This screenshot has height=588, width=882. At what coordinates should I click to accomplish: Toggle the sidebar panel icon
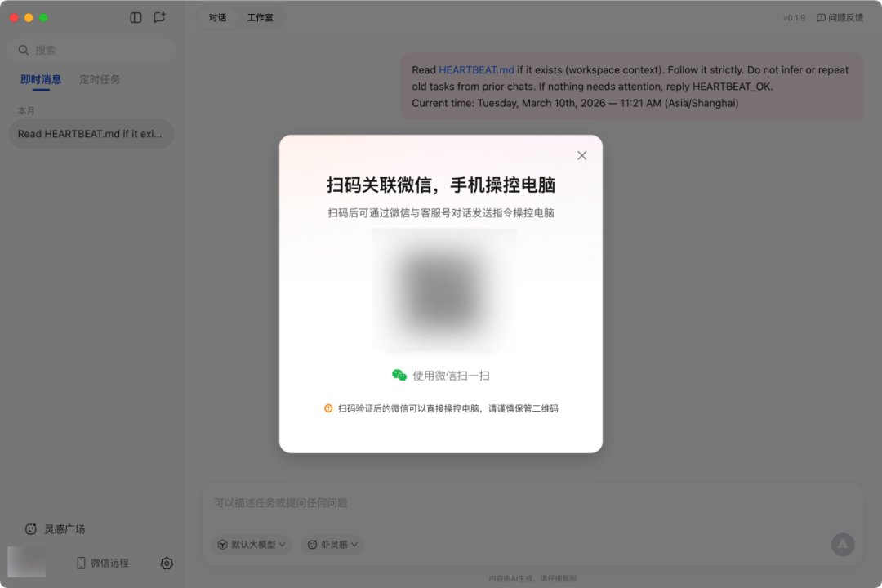[136, 17]
